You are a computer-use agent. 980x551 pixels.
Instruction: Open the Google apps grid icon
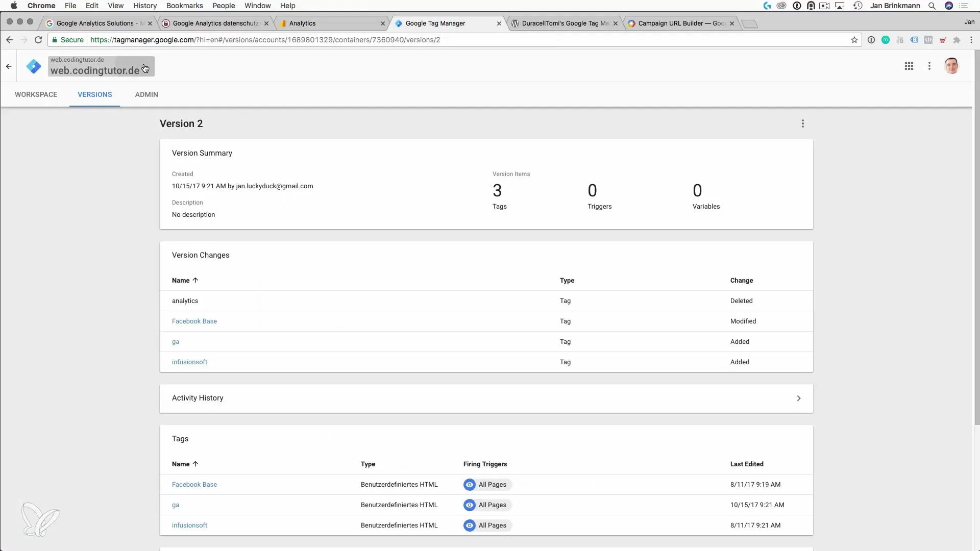click(909, 66)
